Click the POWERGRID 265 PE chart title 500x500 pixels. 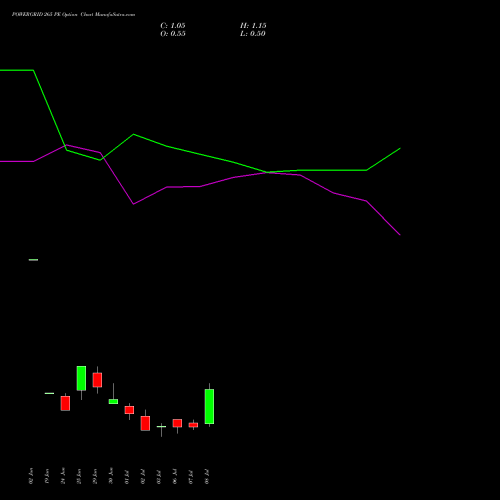coord(73,15)
